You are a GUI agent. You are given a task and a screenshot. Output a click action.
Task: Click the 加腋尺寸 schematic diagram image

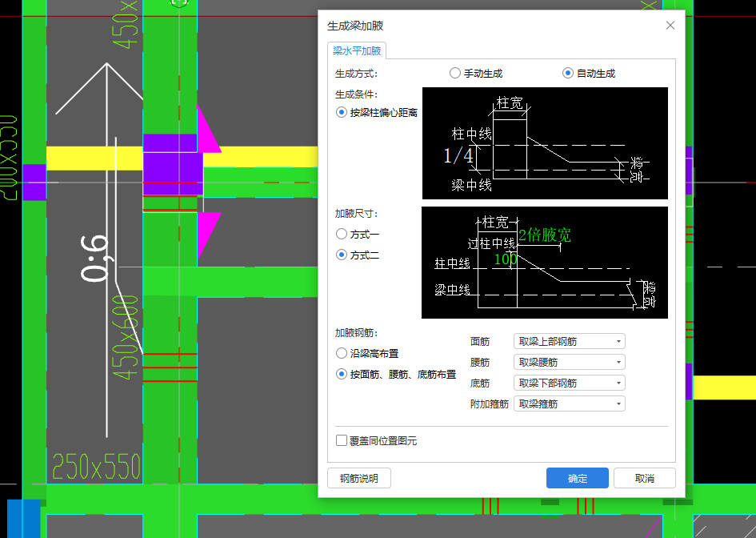(545, 263)
